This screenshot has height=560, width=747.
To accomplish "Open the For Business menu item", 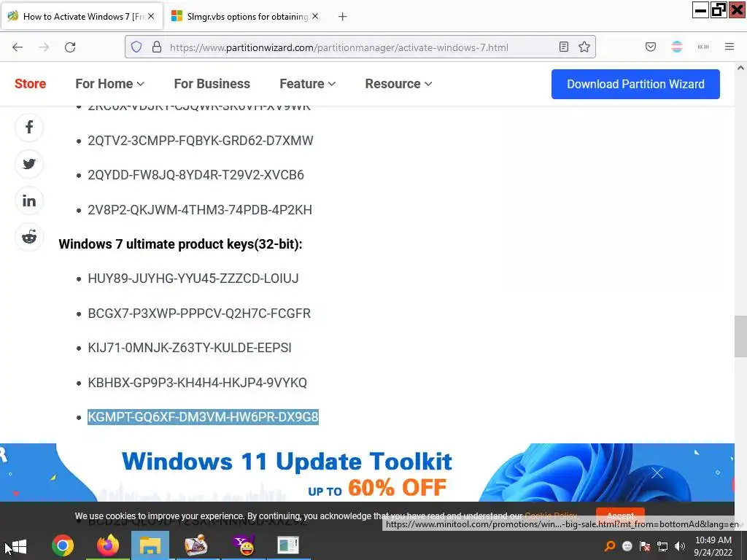I will point(212,84).
